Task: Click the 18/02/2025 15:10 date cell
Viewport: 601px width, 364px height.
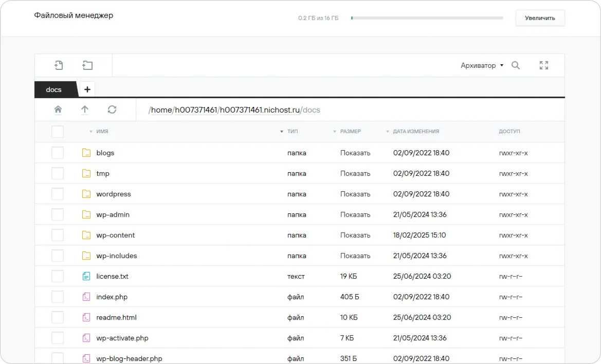Action: pyautogui.click(x=420, y=235)
